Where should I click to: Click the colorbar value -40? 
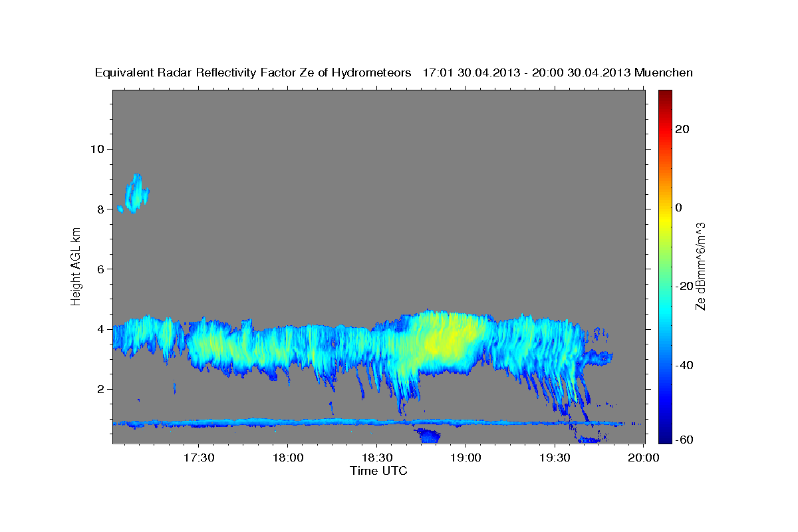(684, 364)
